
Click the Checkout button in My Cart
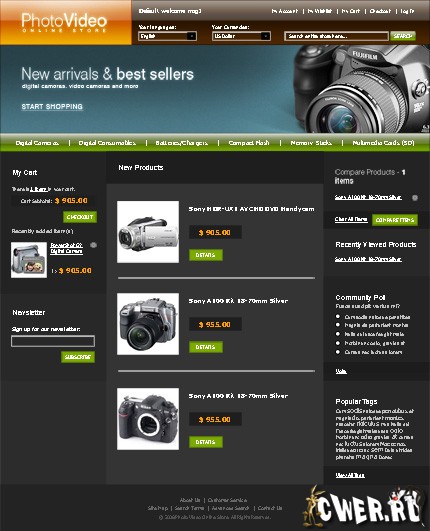point(80,217)
